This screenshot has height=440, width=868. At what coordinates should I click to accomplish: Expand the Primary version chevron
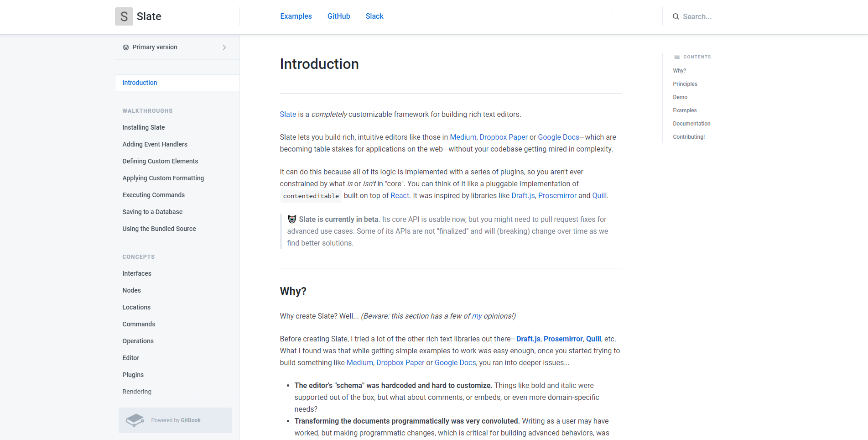pos(224,47)
